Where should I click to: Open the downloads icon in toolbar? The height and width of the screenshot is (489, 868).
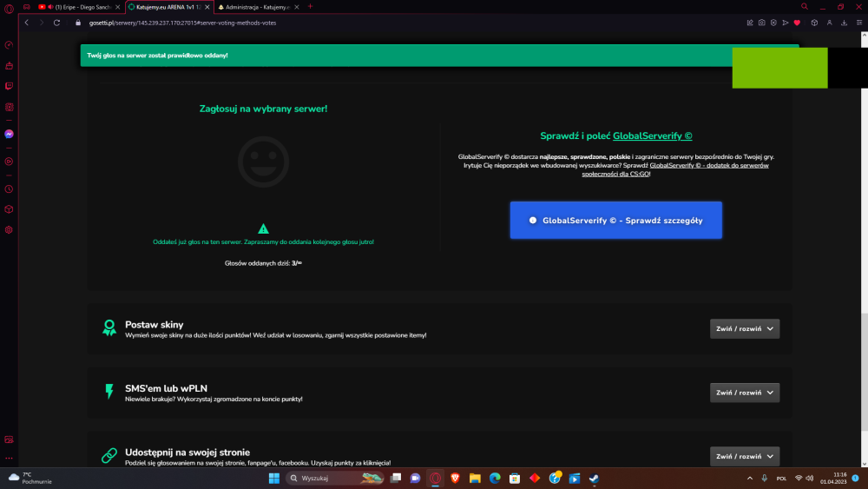point(845,23)
